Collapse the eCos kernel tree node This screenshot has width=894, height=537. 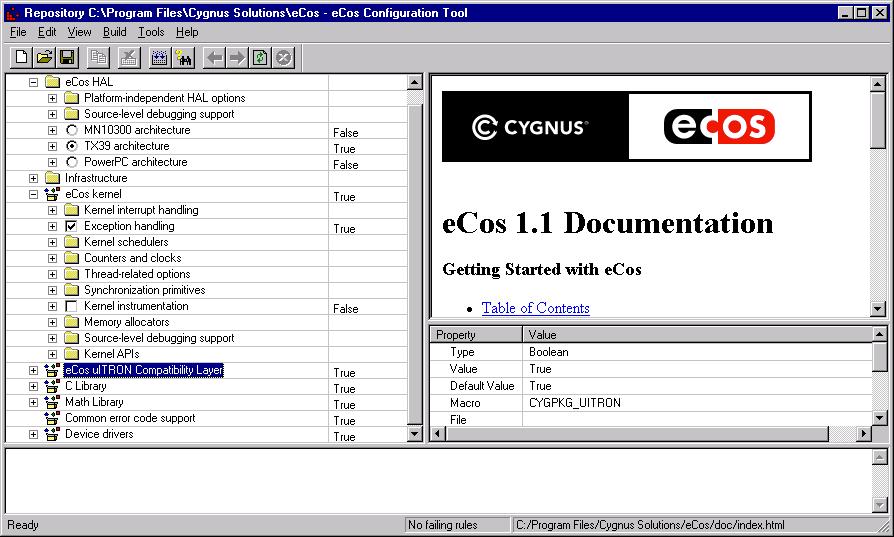tap(33, 194)
